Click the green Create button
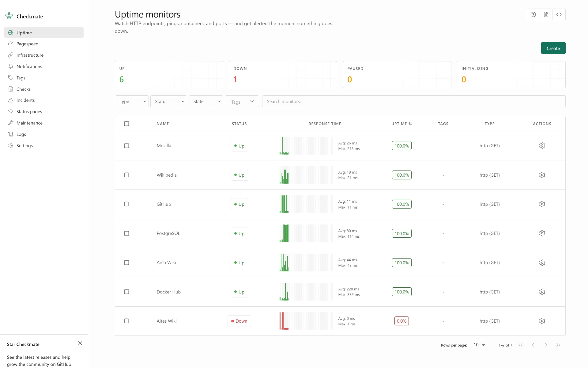The image size is (588, 368). click(553, 48)
